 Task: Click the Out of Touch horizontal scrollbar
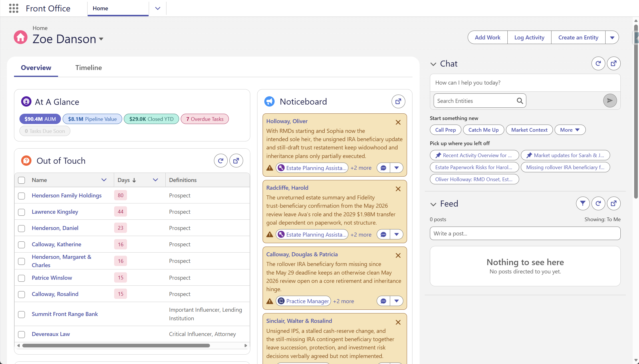pyautogui.click(x=116, y=345)
